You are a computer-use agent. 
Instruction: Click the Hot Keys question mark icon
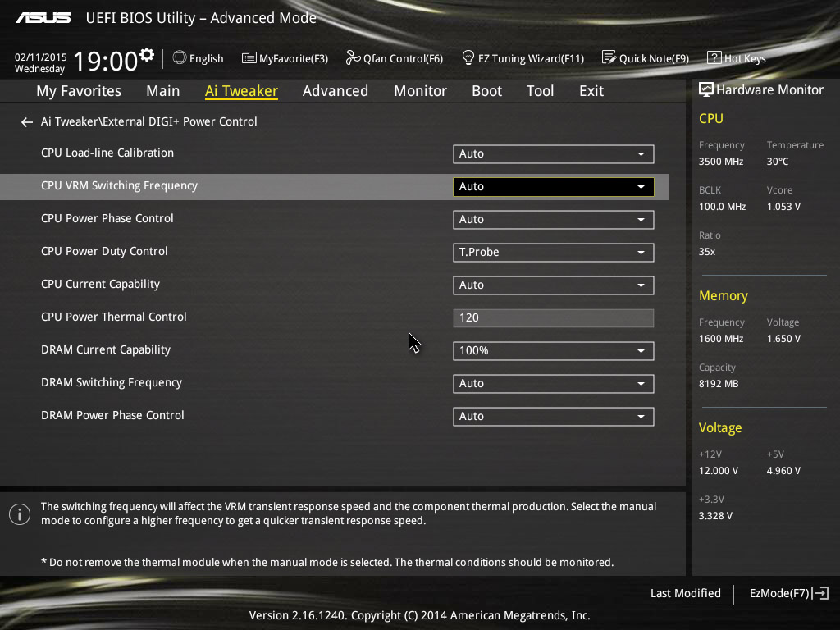point(714,57)
